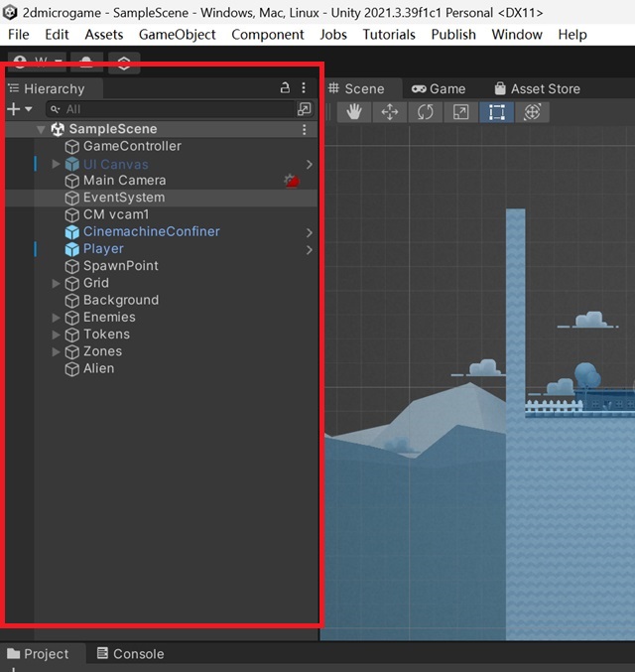Expand the Grid object
This screenshot has width=635, height=672.
[x=56, y=283]
